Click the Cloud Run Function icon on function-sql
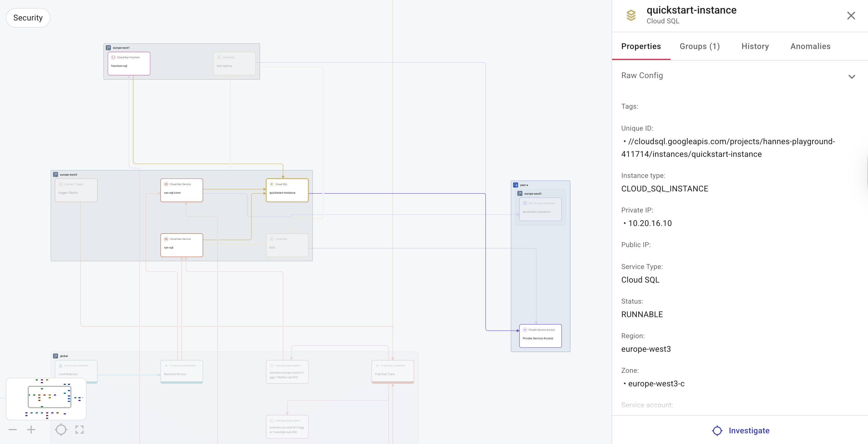 click(113, 57)
